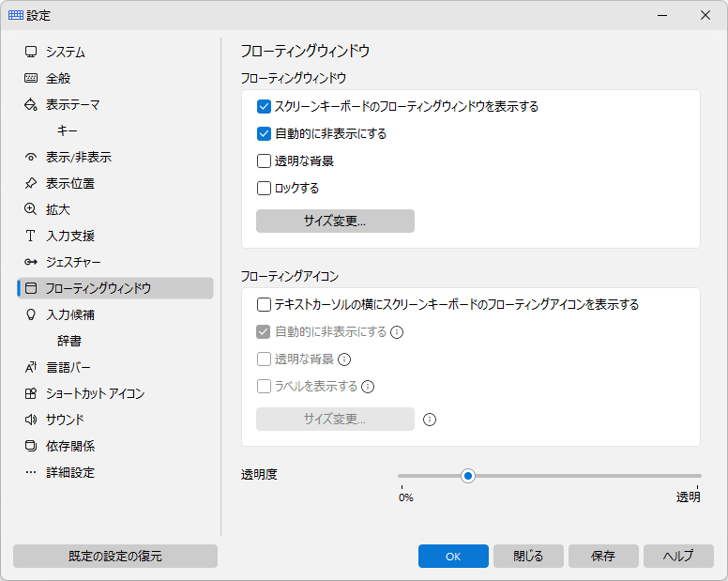Click 自動的に非表示にする checkbox under フローティングアイコン
728x581 pixels.
(264, 332)
